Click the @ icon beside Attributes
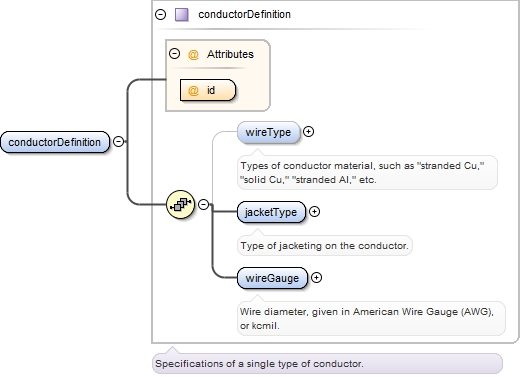 (193, 54)
